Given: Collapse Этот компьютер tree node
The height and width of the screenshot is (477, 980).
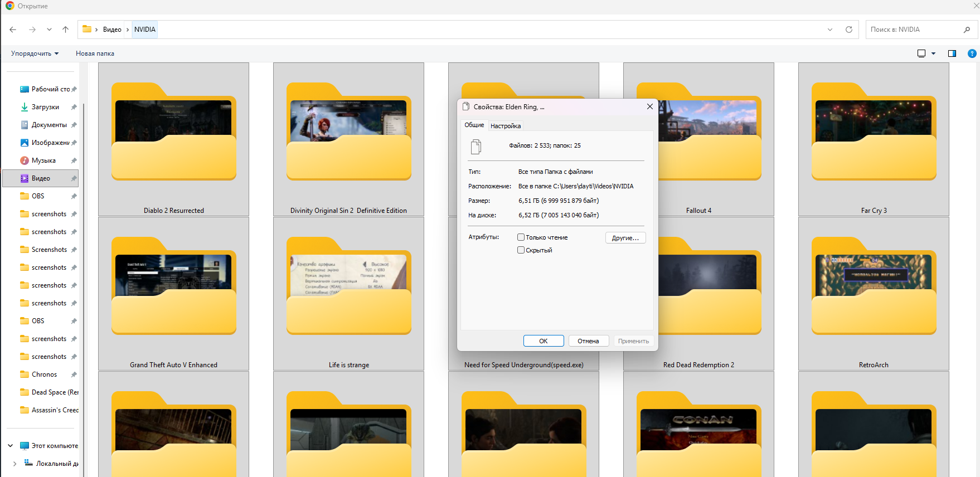Looking at the screenshot, I should click(10, 446).
